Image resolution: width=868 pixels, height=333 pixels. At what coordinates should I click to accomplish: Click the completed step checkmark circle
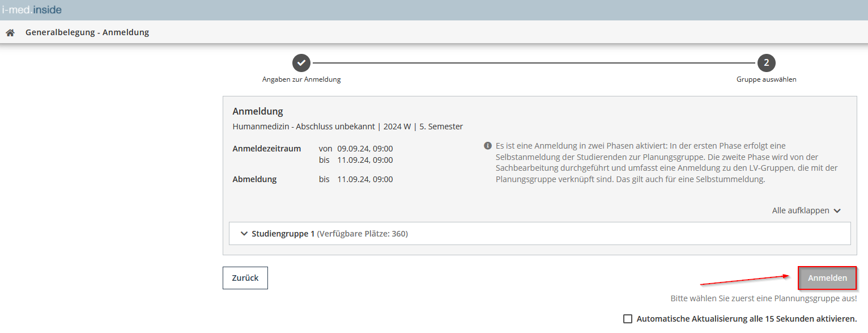pos(301,63)
